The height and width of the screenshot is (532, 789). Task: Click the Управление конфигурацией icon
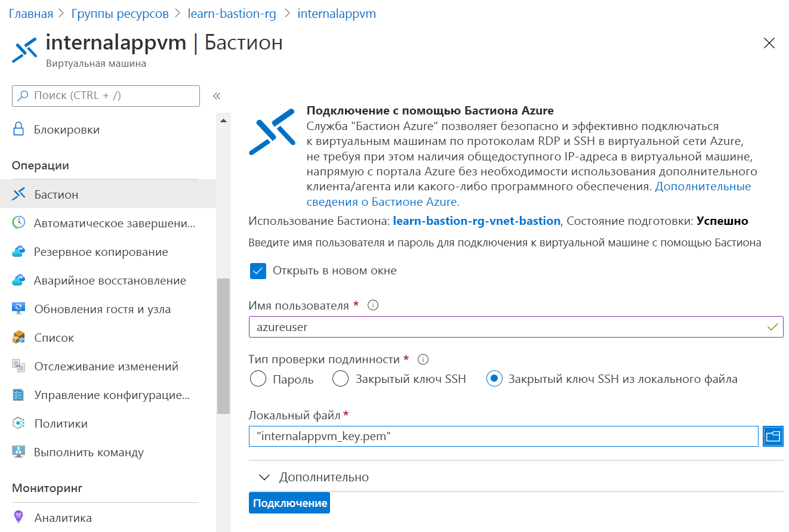[19, 395]
